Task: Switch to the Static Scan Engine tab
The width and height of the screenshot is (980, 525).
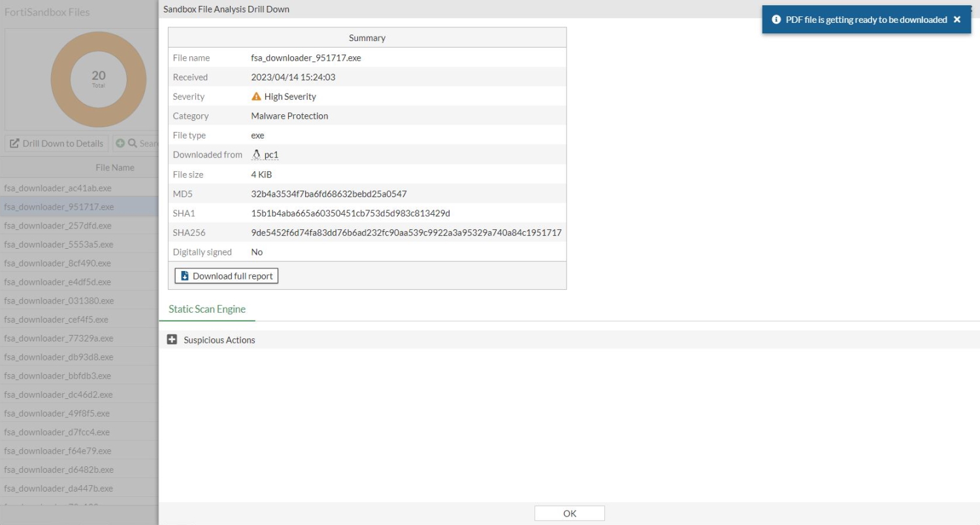Action: [x=207, y=309]
